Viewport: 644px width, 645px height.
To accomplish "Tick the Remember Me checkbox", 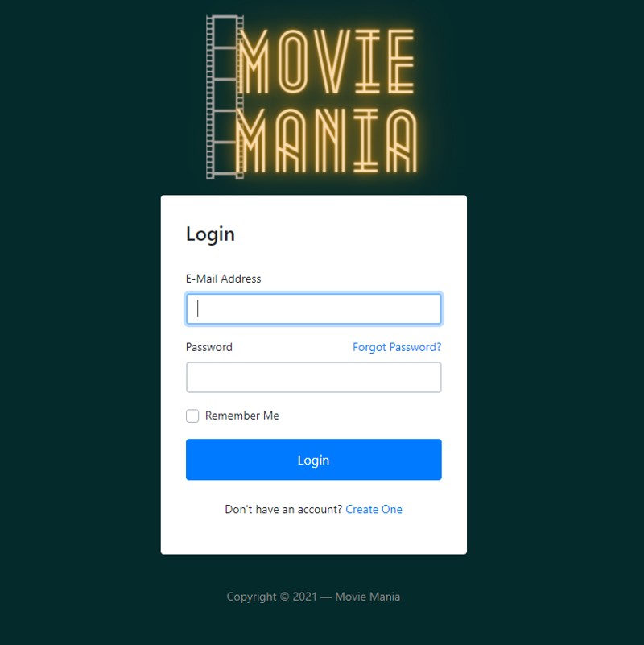I will 192,416.
